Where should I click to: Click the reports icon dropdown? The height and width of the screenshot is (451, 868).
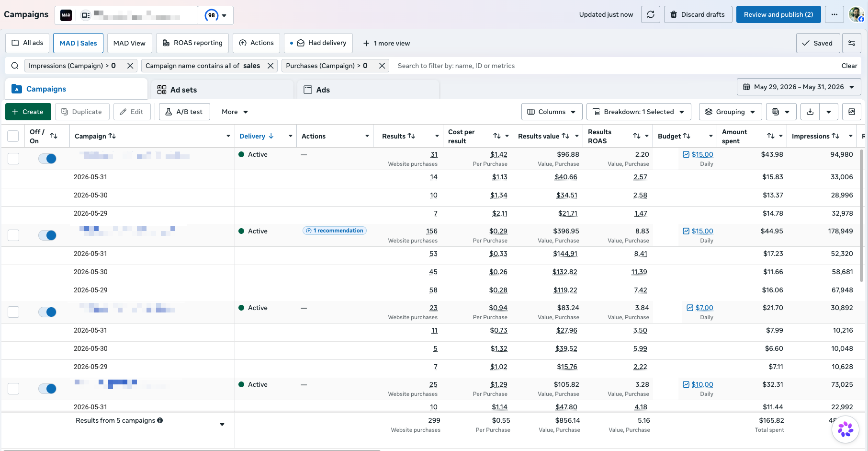tap(781, 112)
